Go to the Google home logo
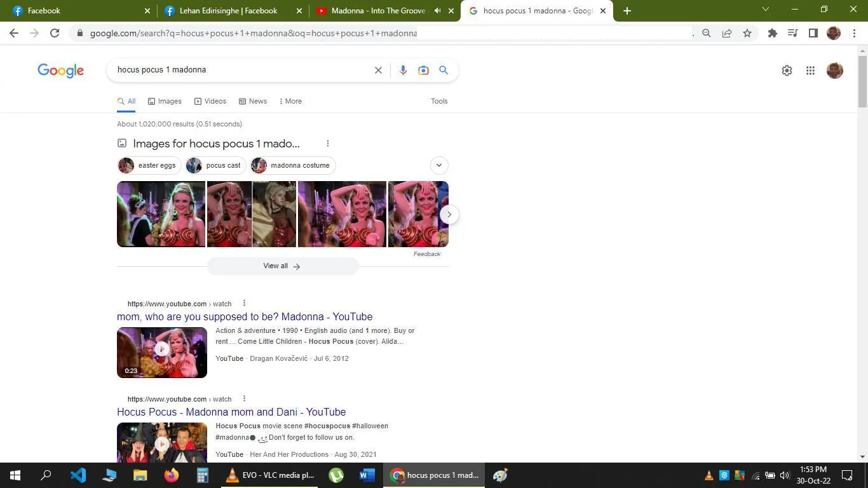This screenshot has width=868, height=488. tap(61, 71)
